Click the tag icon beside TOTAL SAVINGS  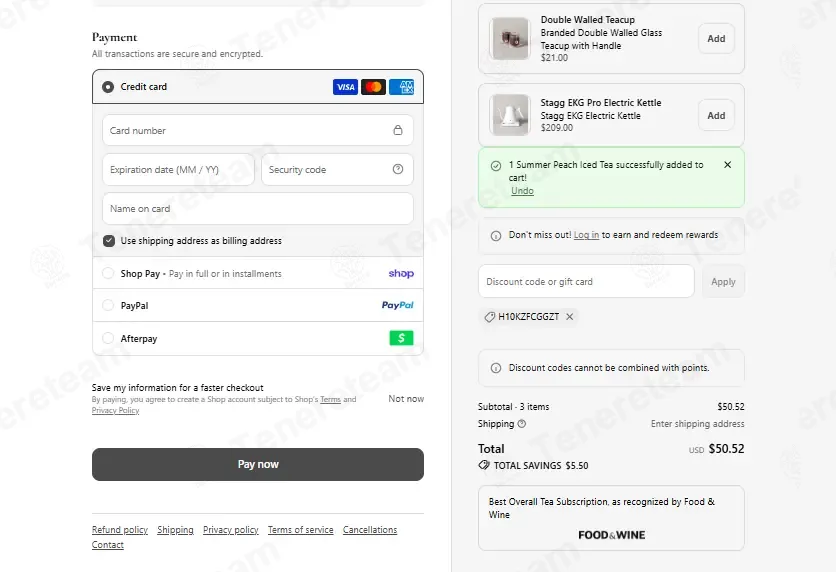[484, 465]
